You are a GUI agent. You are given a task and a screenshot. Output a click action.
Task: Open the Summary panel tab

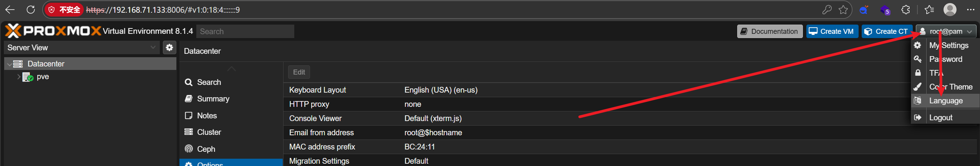[213, 99]
